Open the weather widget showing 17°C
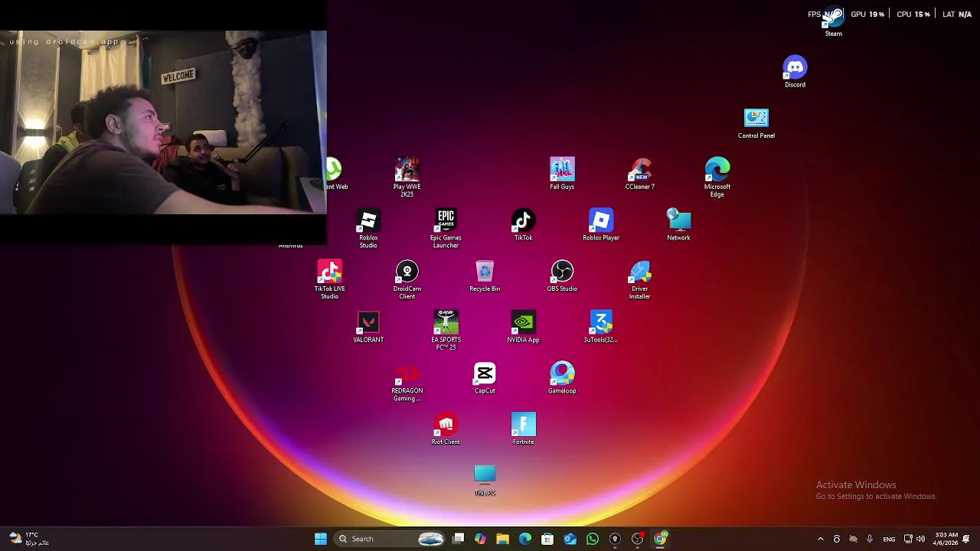 pyautogui.click(x=29, y=539)
